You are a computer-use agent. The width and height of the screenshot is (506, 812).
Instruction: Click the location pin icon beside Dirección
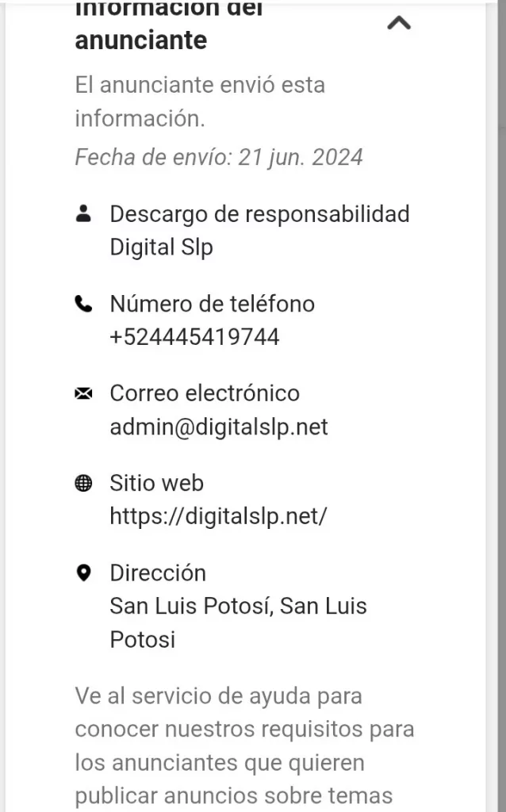point(83,573)
